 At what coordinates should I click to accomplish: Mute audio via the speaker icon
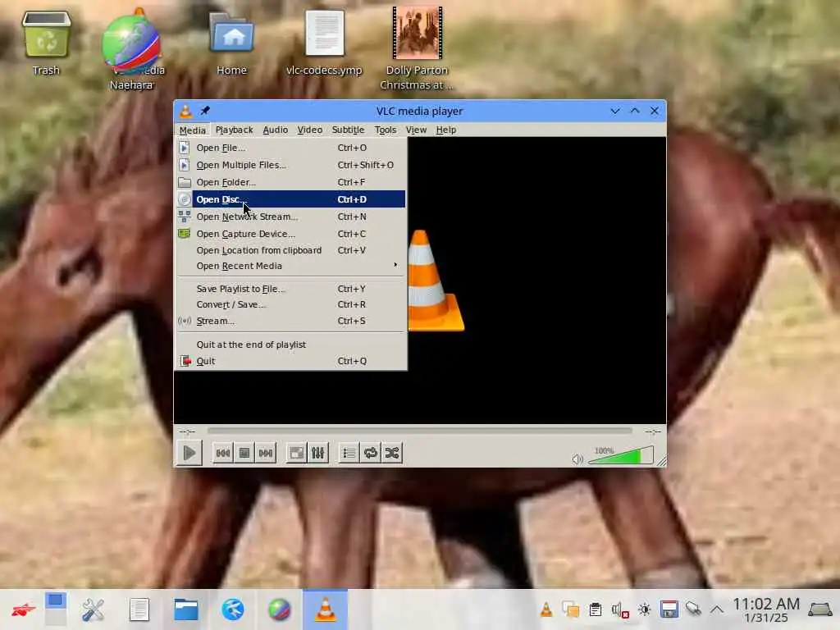tap(577, 459)
